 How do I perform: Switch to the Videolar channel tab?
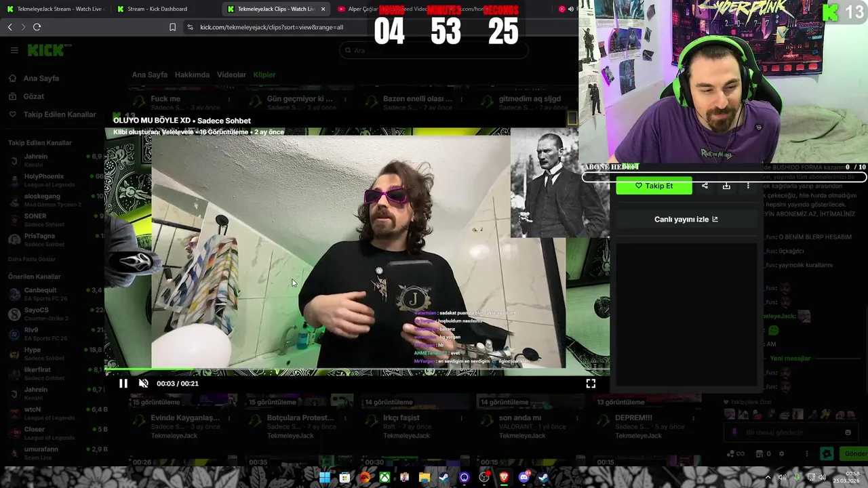click(231, 75)
